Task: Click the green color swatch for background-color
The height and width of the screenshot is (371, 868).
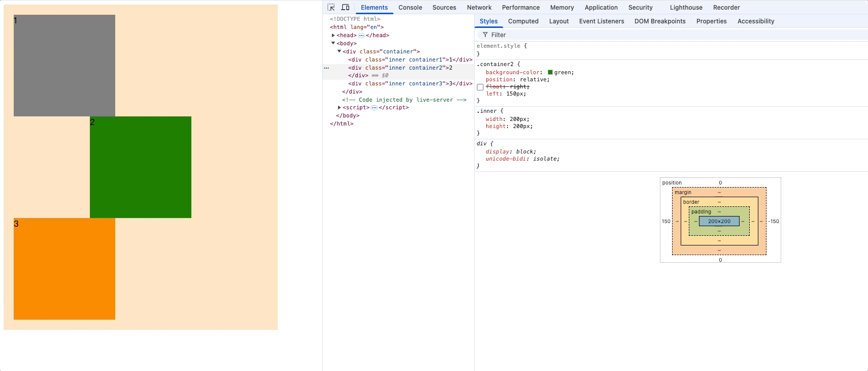Action: (x=550, y=72)
